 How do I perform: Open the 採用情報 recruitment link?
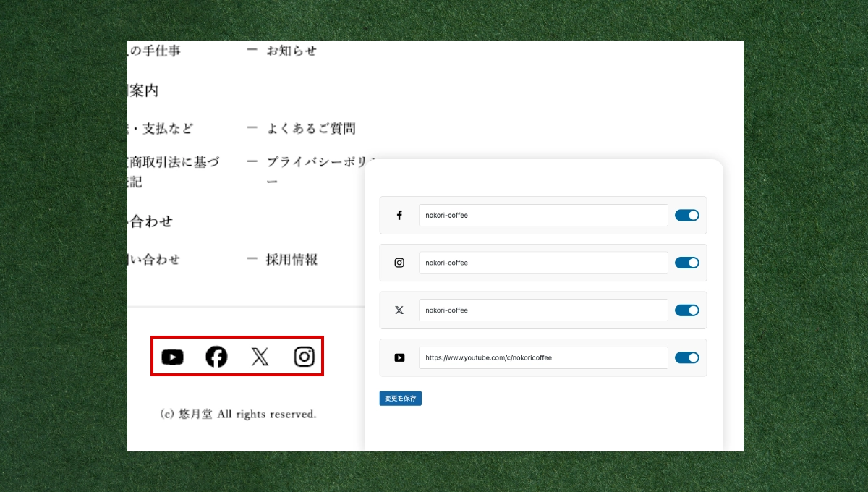coord(292,260)
